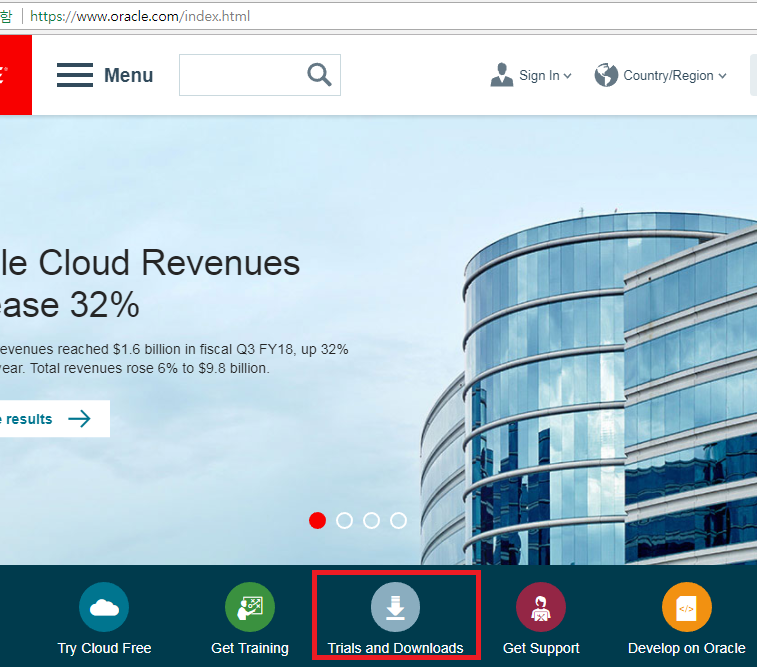Select the fourth carousel dot
The height and width of the screenshot is (667, 757).
[398, 521]
